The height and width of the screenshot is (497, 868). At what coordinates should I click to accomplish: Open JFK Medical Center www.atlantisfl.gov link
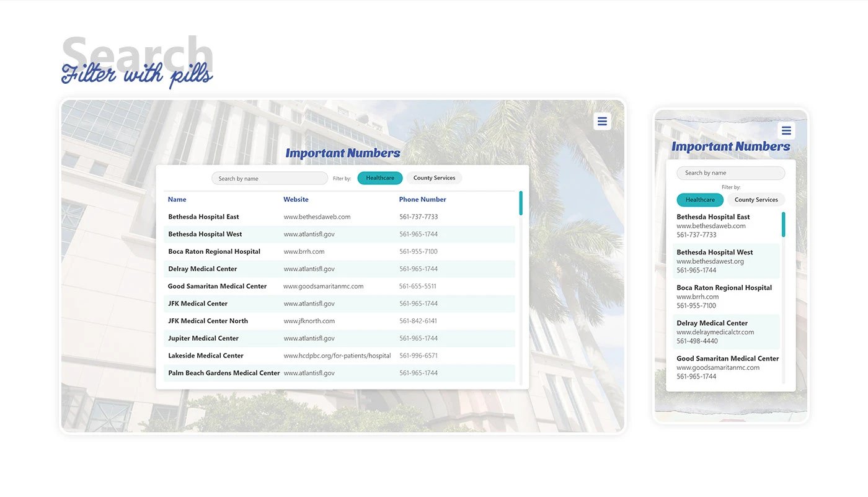[x=309, y=304]
